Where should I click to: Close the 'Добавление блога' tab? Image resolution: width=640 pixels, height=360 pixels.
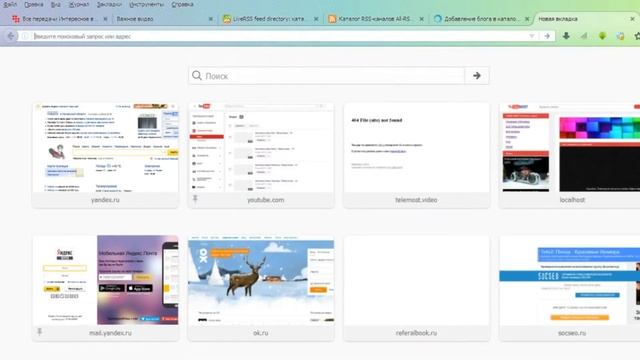(x=527, y=19)
